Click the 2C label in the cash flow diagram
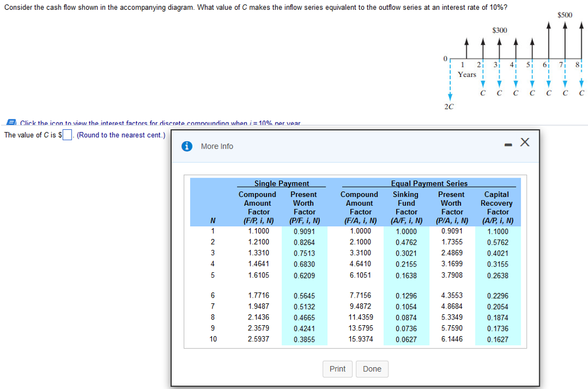Viewport: 588px width, 389px height. click(x=449, y=107)
